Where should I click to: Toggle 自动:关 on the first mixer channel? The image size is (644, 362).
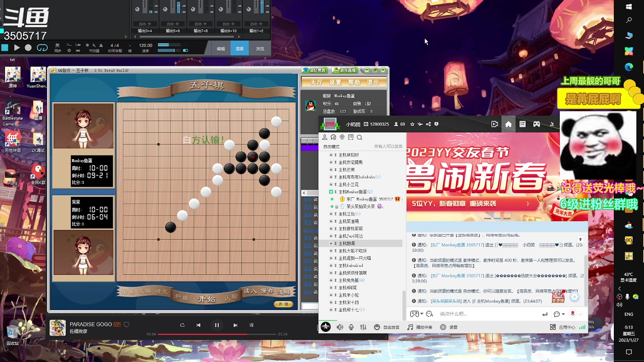pyautogui.click(x=145, y=24)
